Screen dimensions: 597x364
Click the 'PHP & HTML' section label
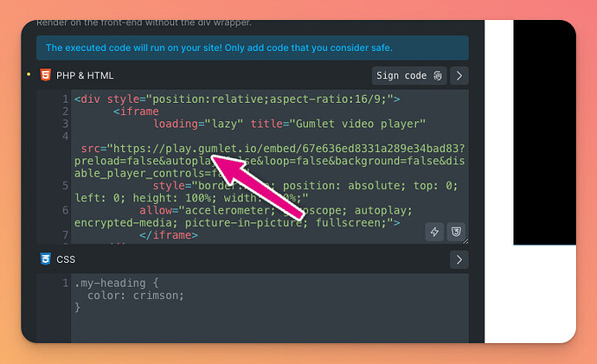pyautogui.click(x=85, y=76)
